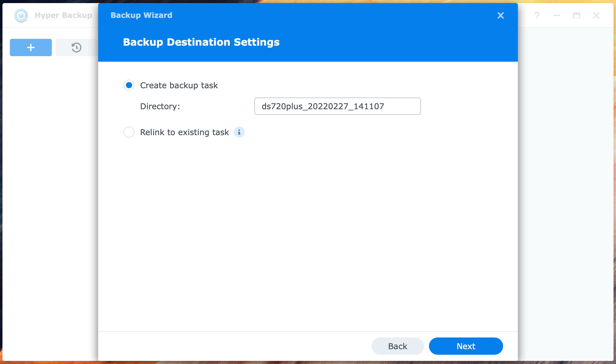Image resolution: width=616 pixels, height=364 pixels.
Task: Click the 'Create backup task' label text
Action: click(179, 85)
